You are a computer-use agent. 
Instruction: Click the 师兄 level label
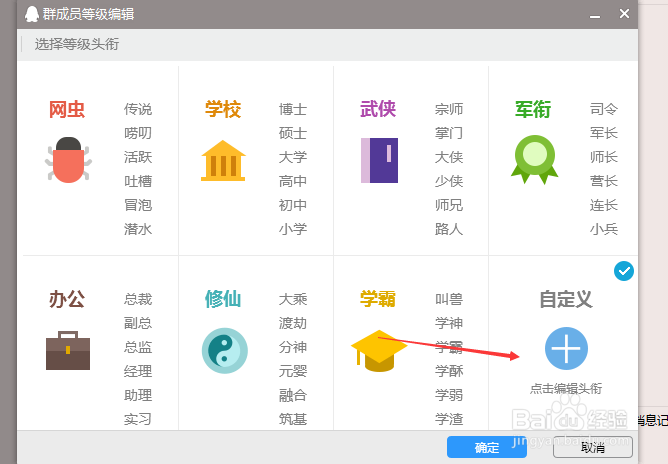tap(449, 205)
